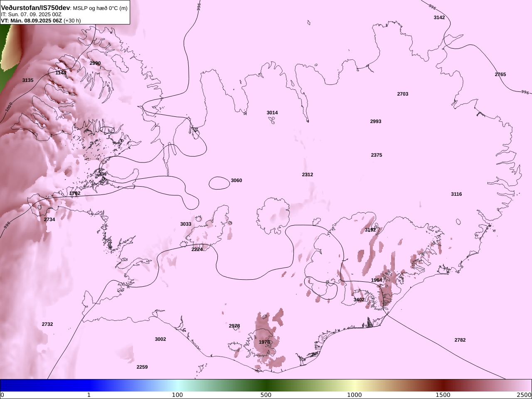Click the 2375 height value label
Screen dimensions: 532x399
pyautogui.click(x=377, y=155)
